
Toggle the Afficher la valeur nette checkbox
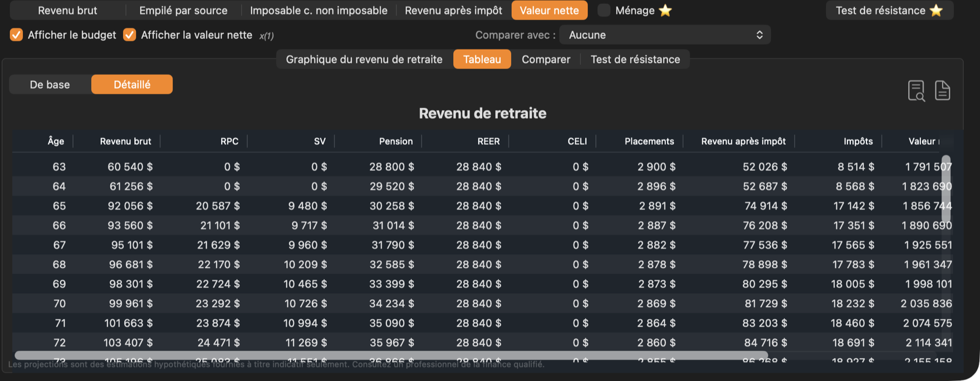(130, 35)
